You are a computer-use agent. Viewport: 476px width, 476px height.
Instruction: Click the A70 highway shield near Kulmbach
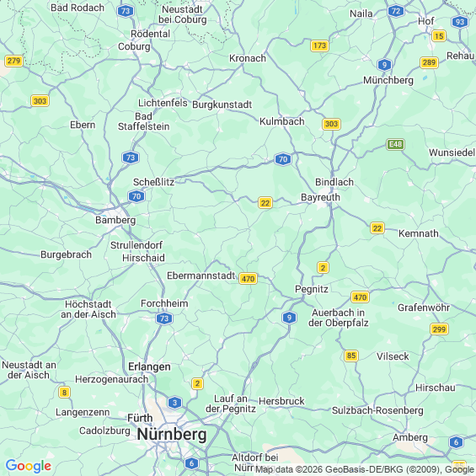(x=283, y=159)
